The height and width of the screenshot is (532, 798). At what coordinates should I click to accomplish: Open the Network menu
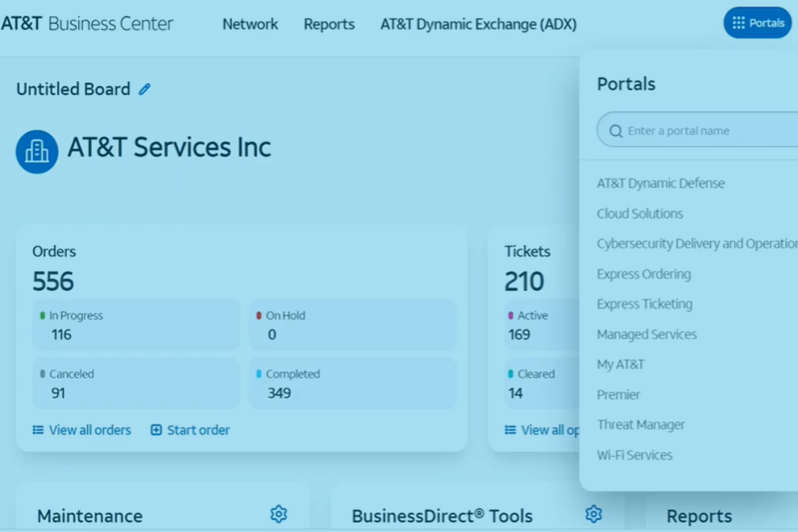click(250, 24)
